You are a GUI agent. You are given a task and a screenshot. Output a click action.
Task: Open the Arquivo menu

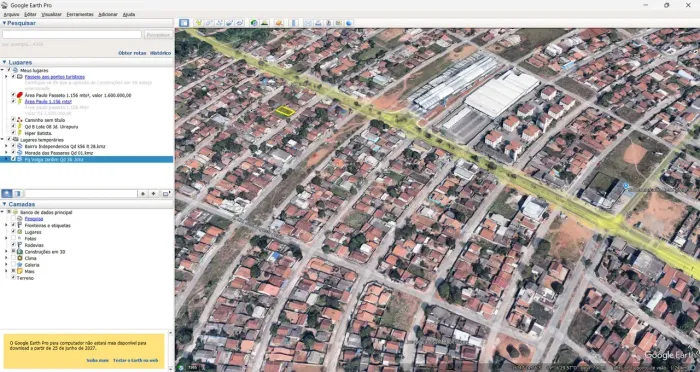pos(11,14)
